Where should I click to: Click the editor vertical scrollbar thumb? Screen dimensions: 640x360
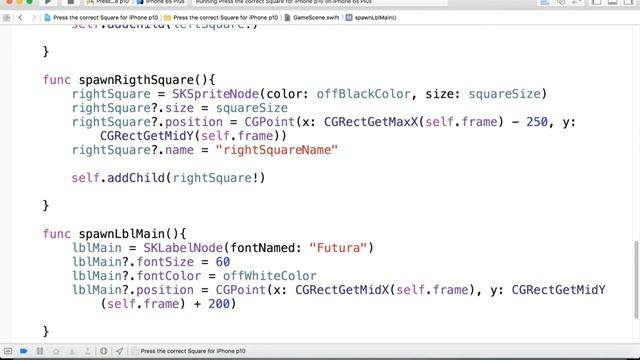tap(636, 280)
